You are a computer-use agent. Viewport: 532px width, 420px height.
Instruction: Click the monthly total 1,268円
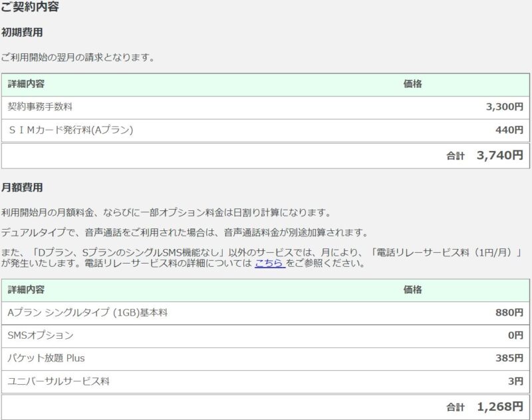pos(500,406)
